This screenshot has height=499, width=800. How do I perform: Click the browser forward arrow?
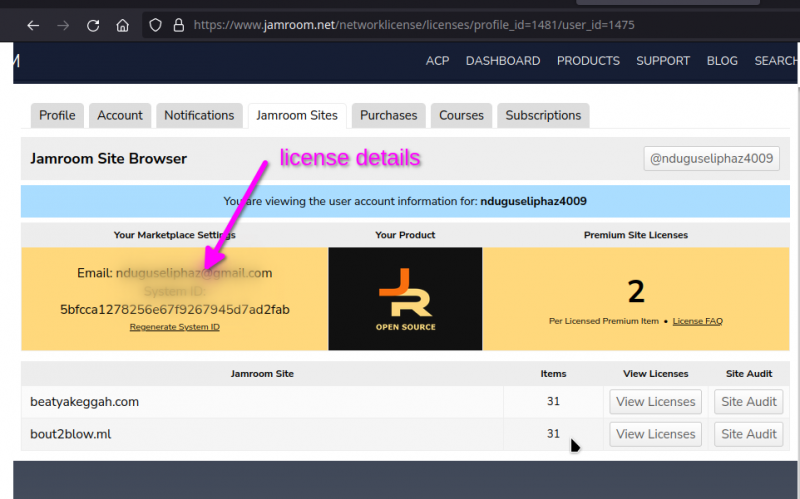pyautogui.click(x=63, y=25)
